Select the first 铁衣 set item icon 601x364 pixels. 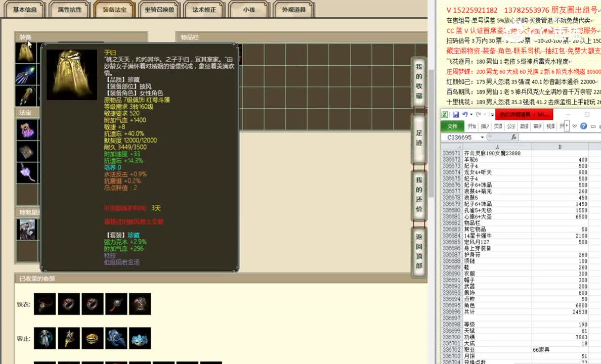(45, 304)
